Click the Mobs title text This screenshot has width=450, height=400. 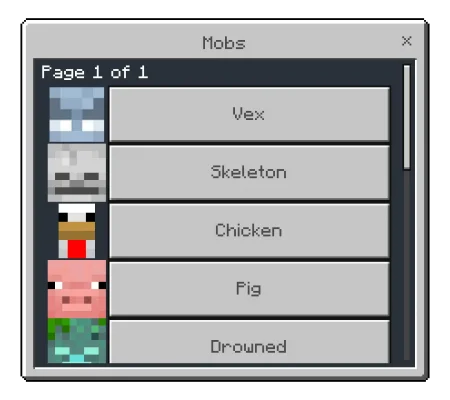point(224,43)
